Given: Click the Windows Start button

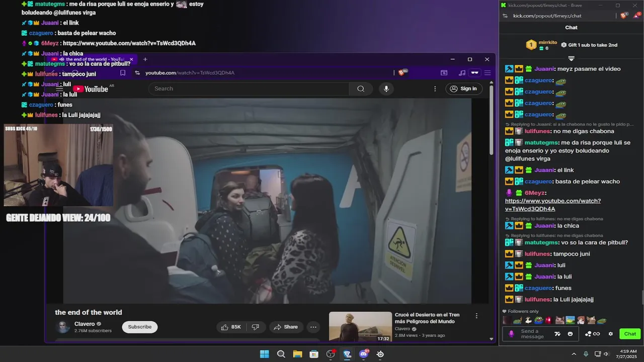Looking at the screenshot, I should pyautogui.click(x=264, y=354).
